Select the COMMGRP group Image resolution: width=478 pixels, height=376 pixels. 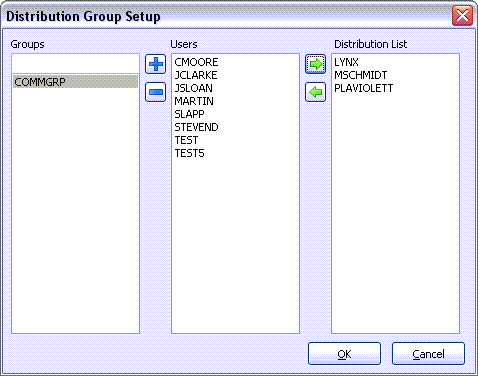pyautogui.click(x=75, y=82)
